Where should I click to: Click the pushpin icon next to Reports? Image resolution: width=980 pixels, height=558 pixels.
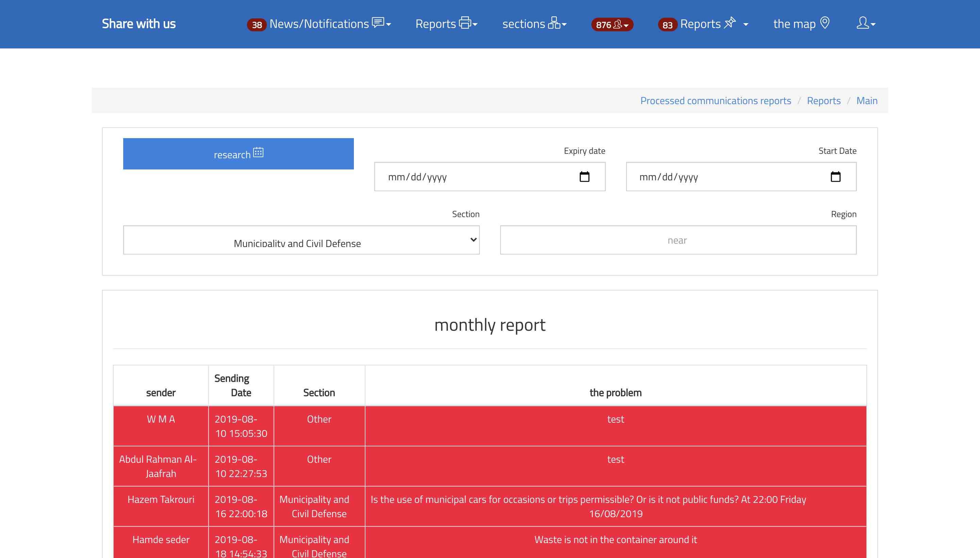coord(730,22)
